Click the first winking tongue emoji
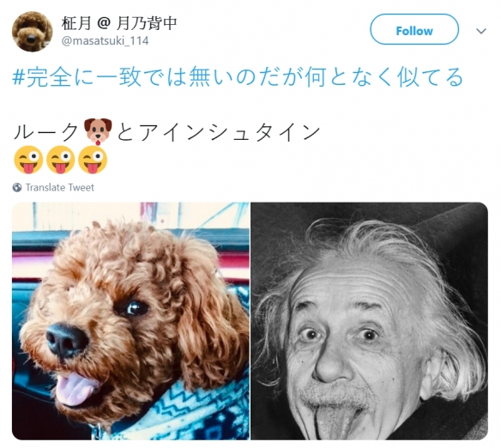 point(29,160)
